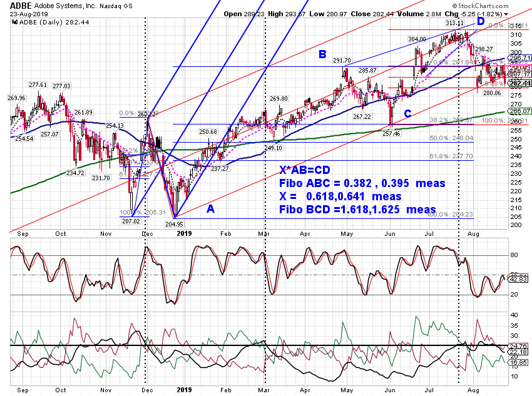Click the 100.0%: 204.23 Fibonacci label
532x396 pixels.
pyautogui.click(x=449, y=215)
